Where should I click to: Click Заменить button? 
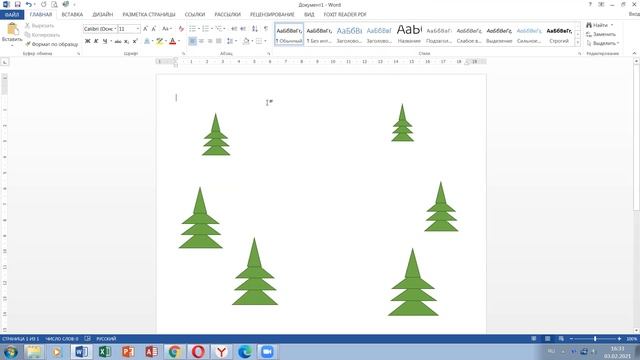(x=601, y=34)
